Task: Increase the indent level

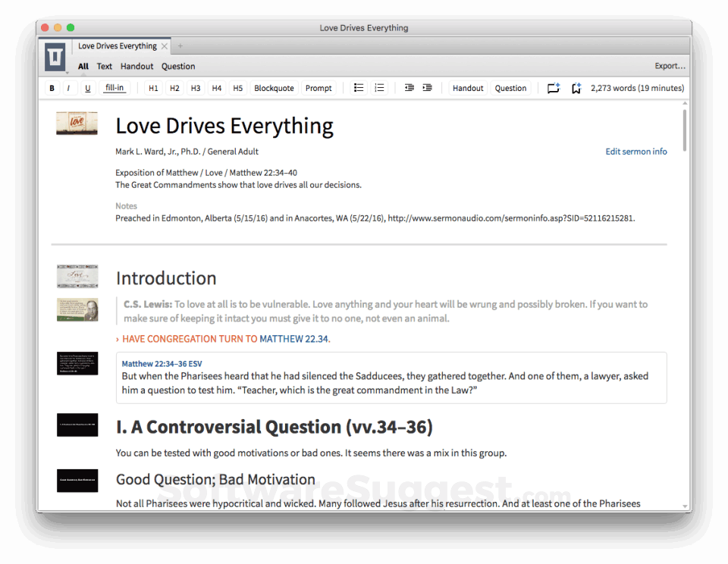Action: coord(427,88)
